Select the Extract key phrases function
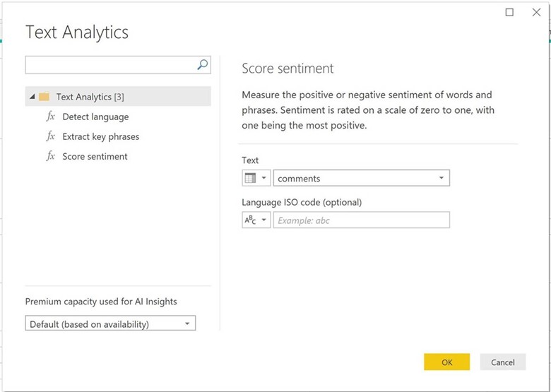 point(100,136)
